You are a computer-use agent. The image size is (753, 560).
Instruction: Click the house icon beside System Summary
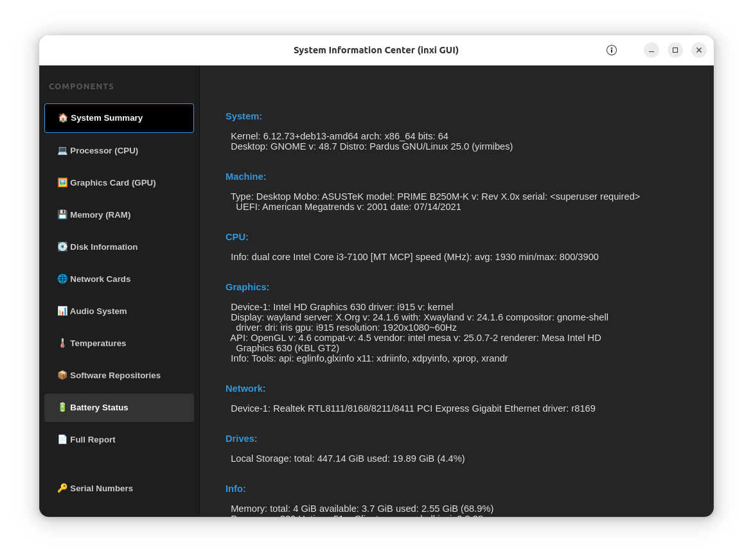tap(62, 118)
